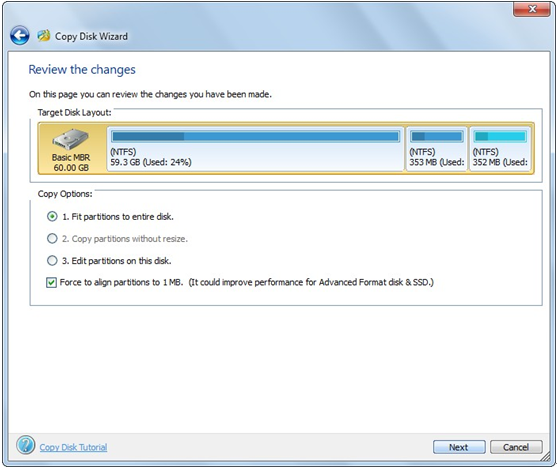Select the Basic MBR hard disk icon
This screenshot has width=557, height=468.
click(x=70, y=139)
